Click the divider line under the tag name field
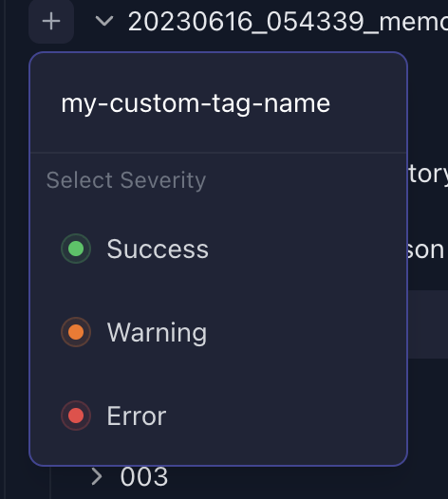 click(x=218, y=153)
